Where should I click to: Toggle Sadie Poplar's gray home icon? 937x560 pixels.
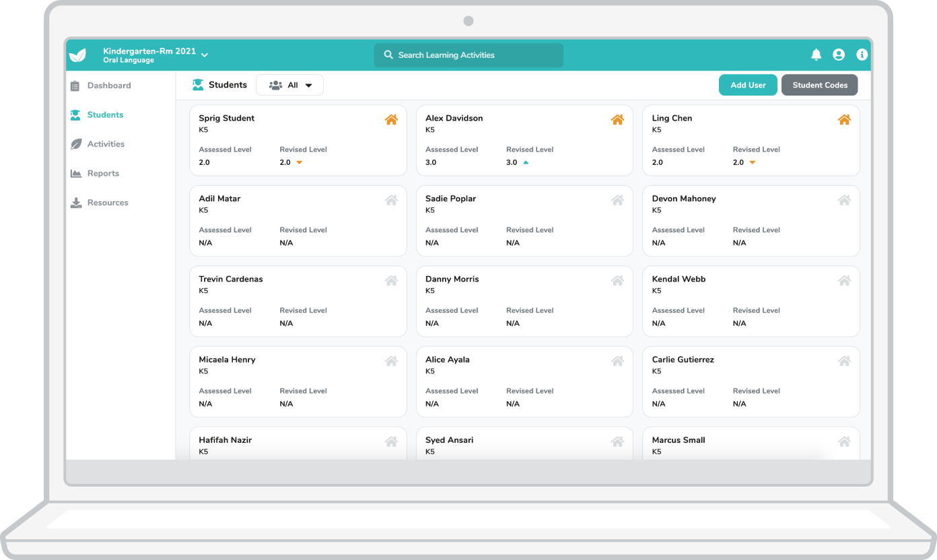point(617,200)
